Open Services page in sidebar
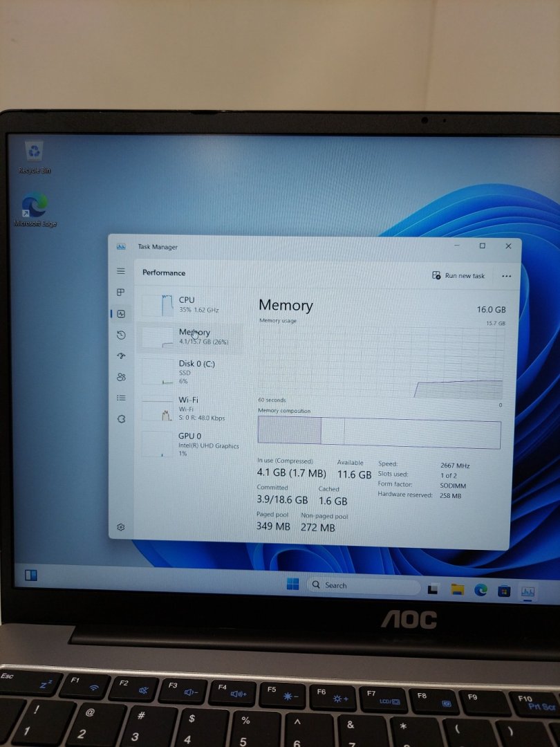The height and width of the screenshot is (747, 560). click(121, 419)
